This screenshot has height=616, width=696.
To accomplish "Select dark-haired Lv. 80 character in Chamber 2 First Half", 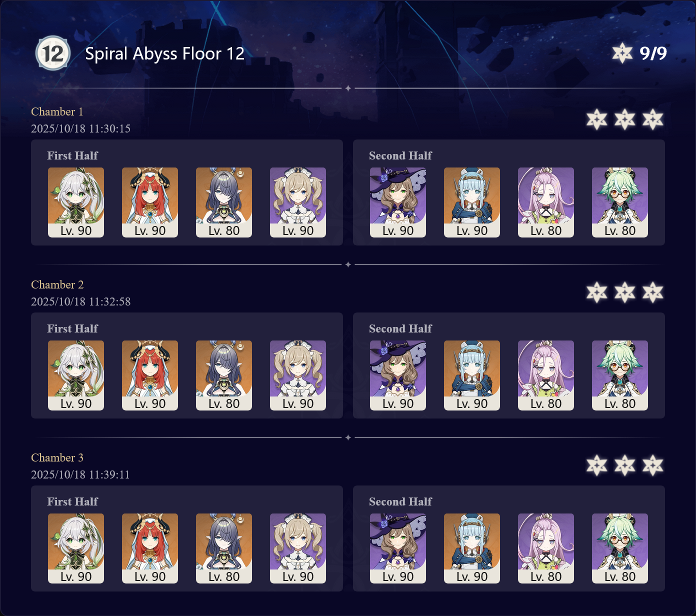I will click(224, 375).
